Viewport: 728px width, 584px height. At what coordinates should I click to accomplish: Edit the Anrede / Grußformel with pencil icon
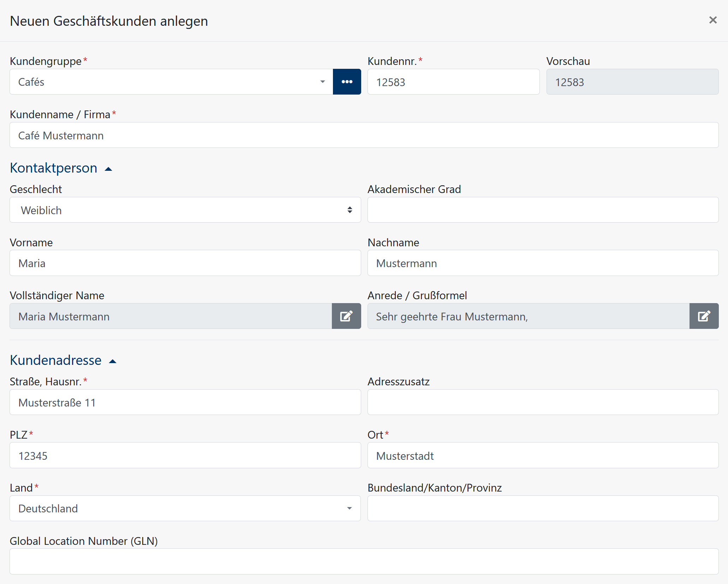tap(704, 316)
